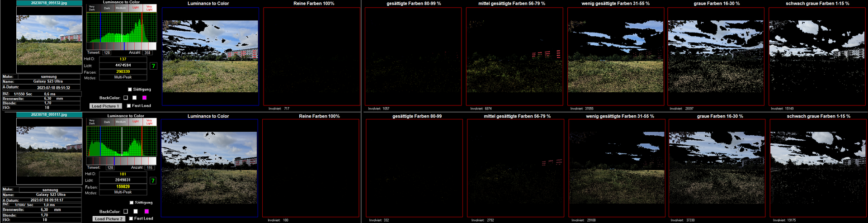Open the 20230718_095132.jpg source photo thumbnail
The width and height of the screenshot is (868, 223).
coord(49,40)
